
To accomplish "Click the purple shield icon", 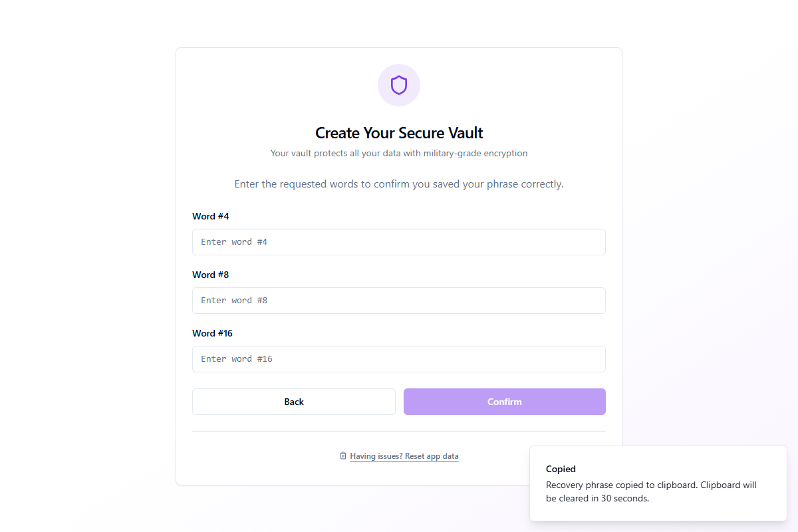I will point(399,85).
